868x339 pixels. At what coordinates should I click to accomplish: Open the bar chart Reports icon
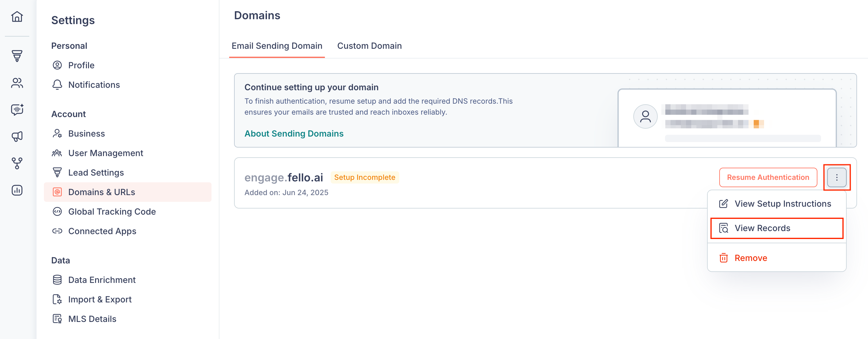(x=17, y=191)
